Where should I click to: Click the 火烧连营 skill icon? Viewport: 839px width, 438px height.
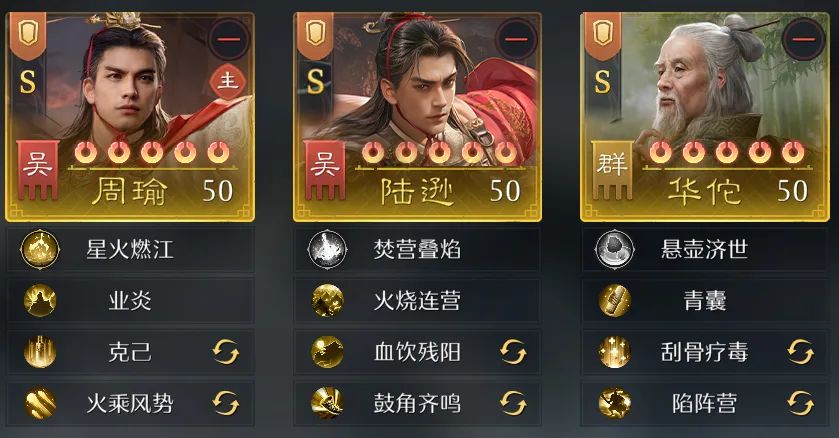coord(327,301)
